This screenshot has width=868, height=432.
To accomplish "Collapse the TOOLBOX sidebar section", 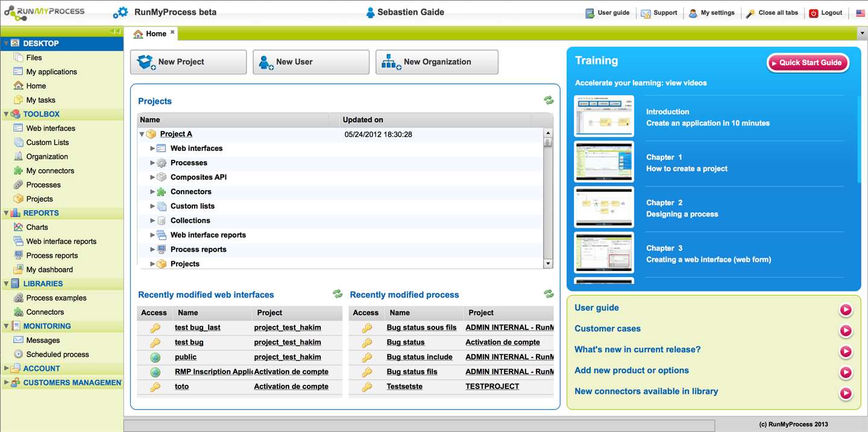I will coord(6,114).
